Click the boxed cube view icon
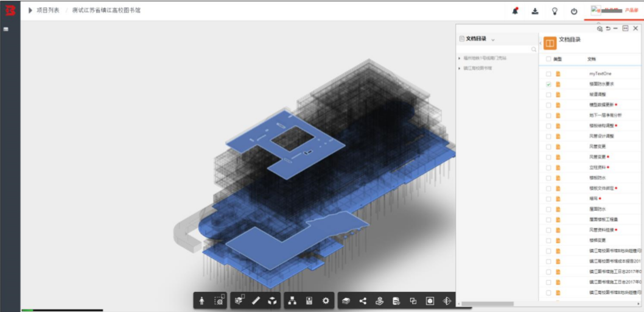The width and height of the screenshot is (644, 312). point(430,301)
